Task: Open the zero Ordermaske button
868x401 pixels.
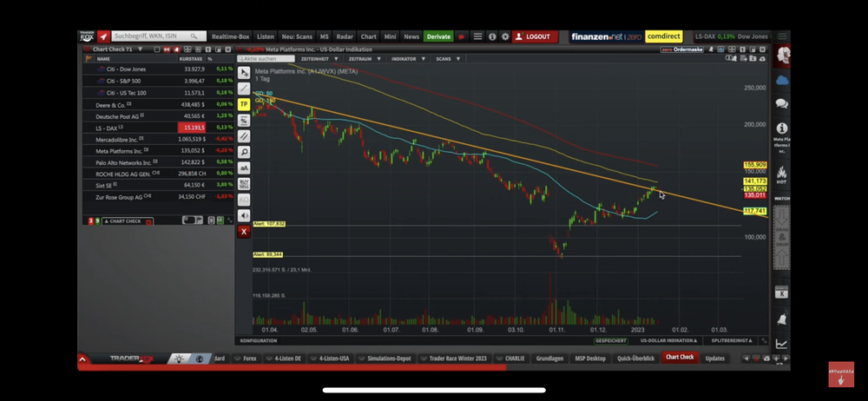Action: click(682, 49)
